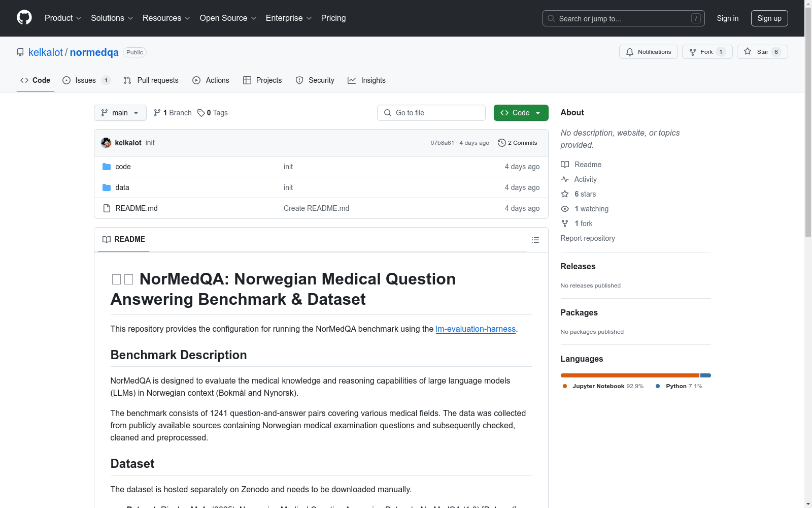Switch to the Actions tab

pyautogui.click(x=211, y=80)
